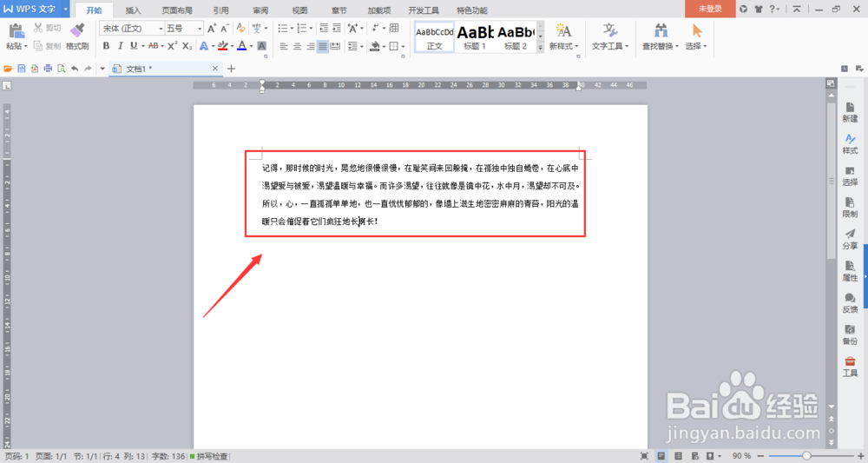This screenshot has width=868, height=463.
Task: Align text right
Action: coord(311,46)
